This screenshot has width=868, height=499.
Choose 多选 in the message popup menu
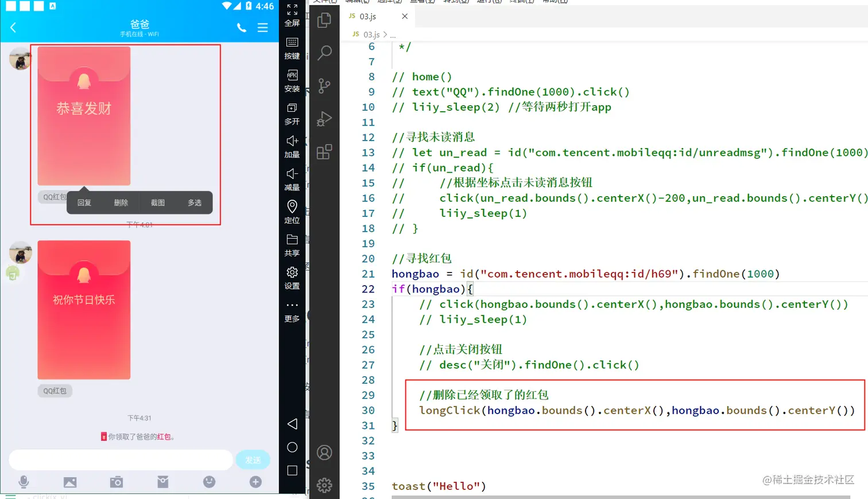click(195, 202)
